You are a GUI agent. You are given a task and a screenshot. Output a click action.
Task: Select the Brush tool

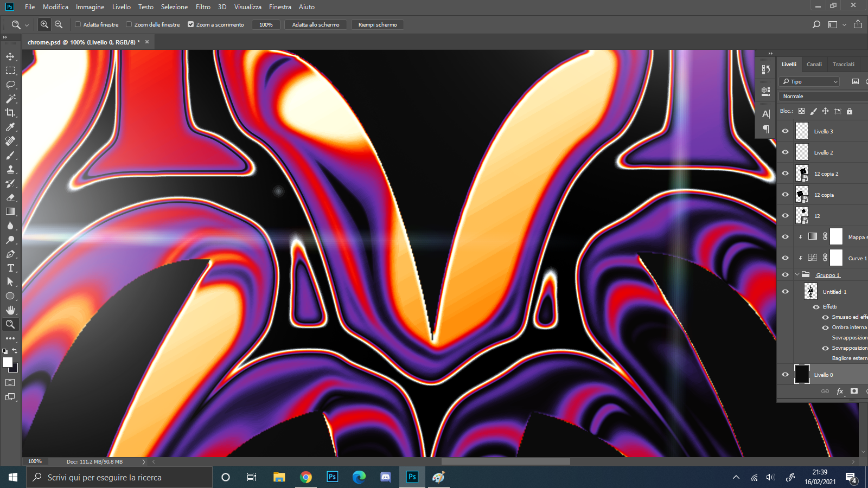pos(11,156)
